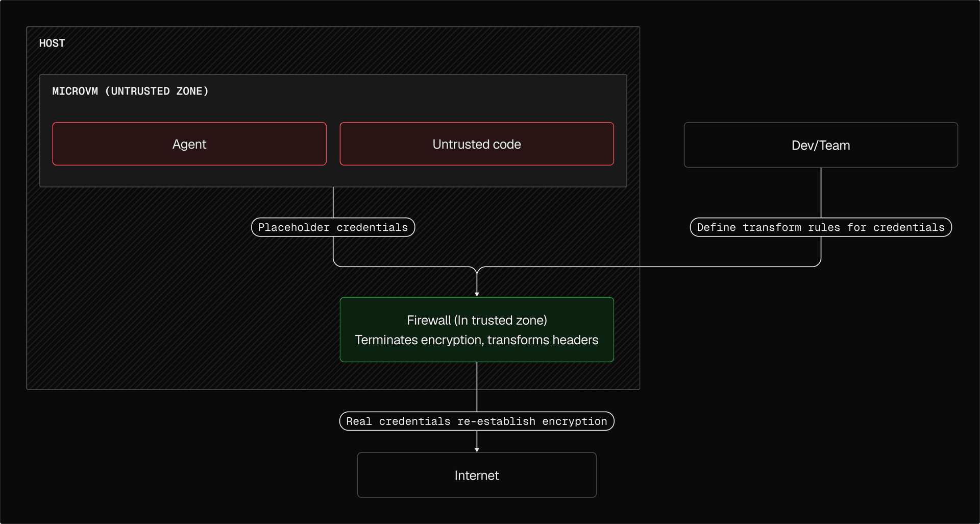Select the Define transform rules for credentials pill

tap(820, 227)
